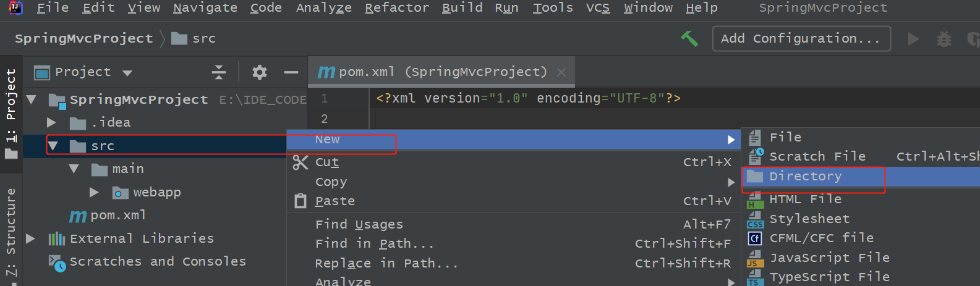Click the Debug bug icon in toolbar
Screen dimensions: 980x286
coord(944,39)
